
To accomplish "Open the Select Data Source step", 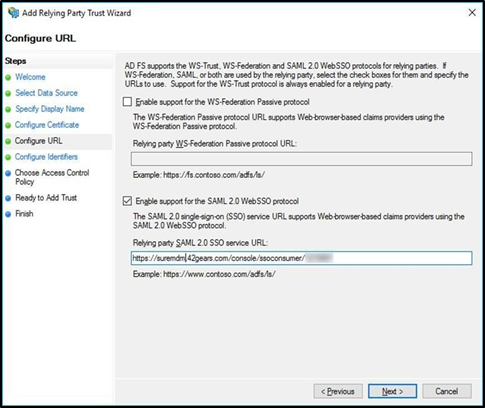I will (46, 93).
